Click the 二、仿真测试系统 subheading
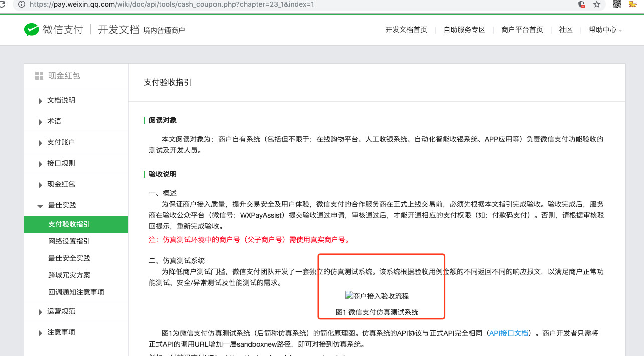 click(x=177, y=261)
